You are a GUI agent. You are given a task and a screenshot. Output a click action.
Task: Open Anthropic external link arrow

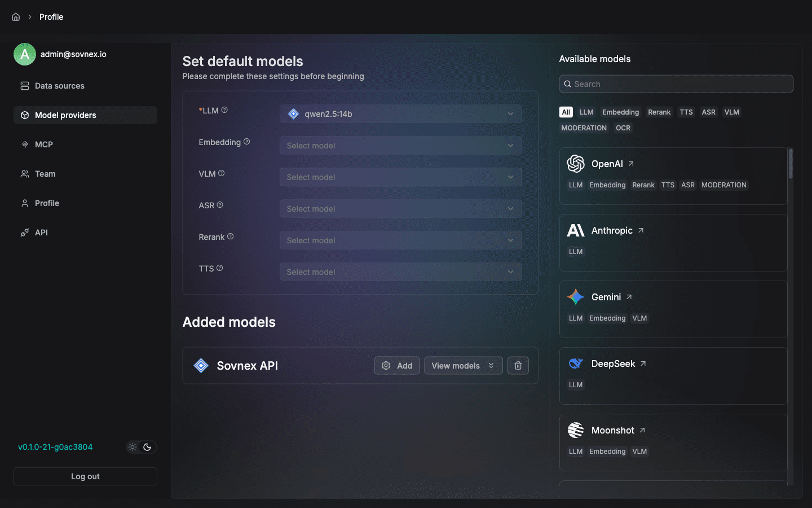[641, 230]
